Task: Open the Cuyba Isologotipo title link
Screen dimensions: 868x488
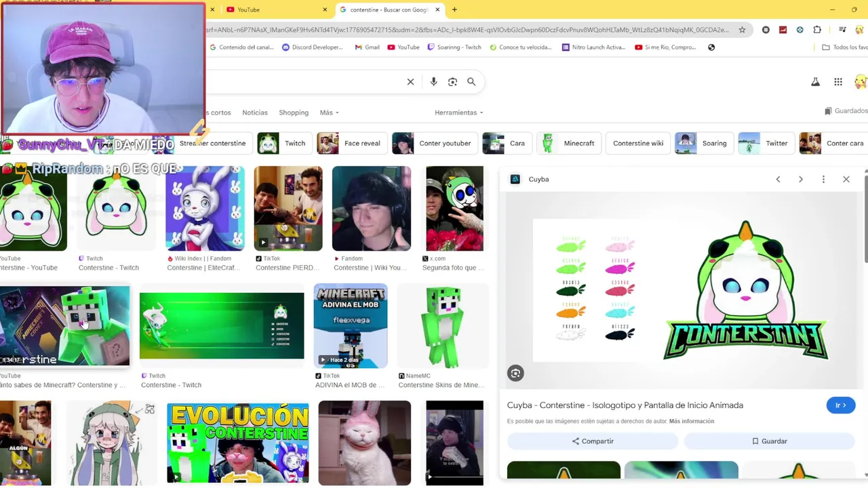Action: [625, 405]
